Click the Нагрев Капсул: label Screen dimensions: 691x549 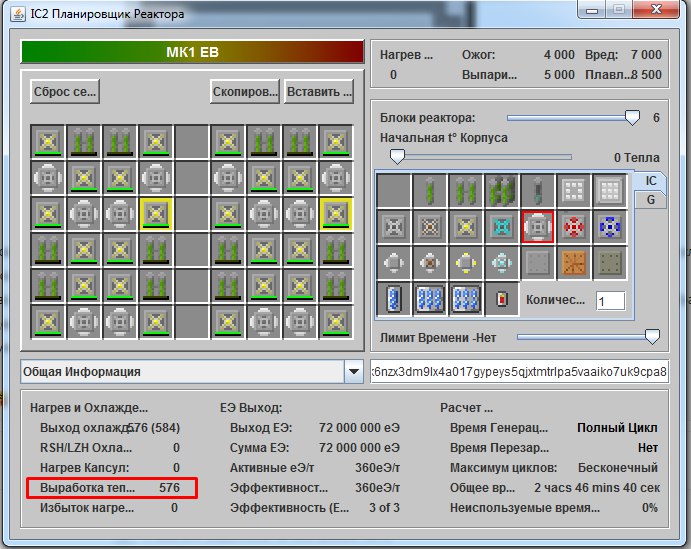tap(85, 468)
